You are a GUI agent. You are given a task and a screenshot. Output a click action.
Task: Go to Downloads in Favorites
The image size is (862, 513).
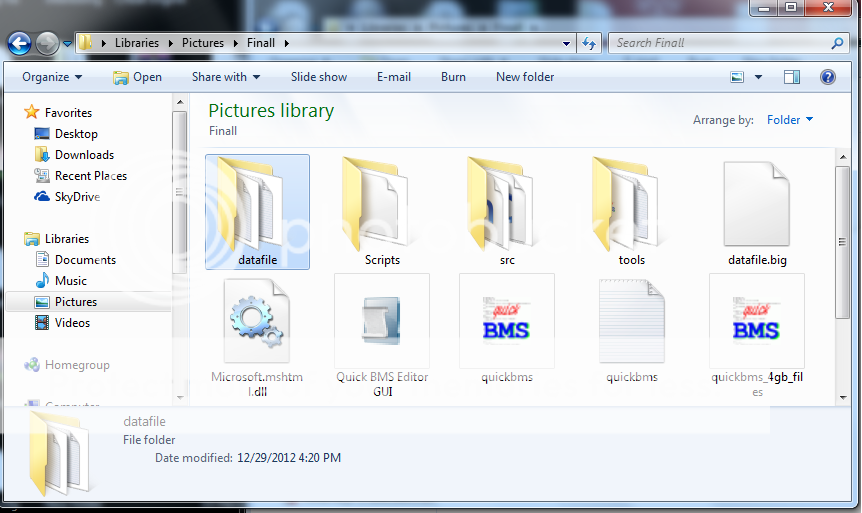(x=84, y=155)
